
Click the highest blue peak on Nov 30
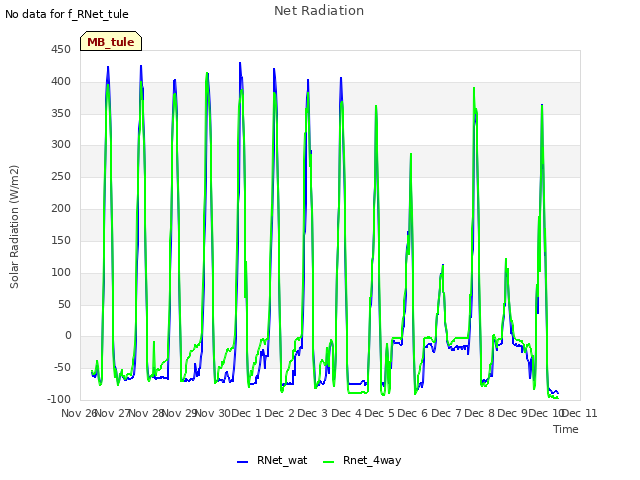point(240,63)
